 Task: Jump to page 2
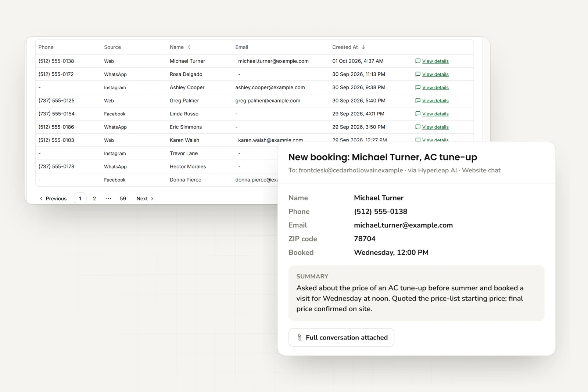point(94,199)
